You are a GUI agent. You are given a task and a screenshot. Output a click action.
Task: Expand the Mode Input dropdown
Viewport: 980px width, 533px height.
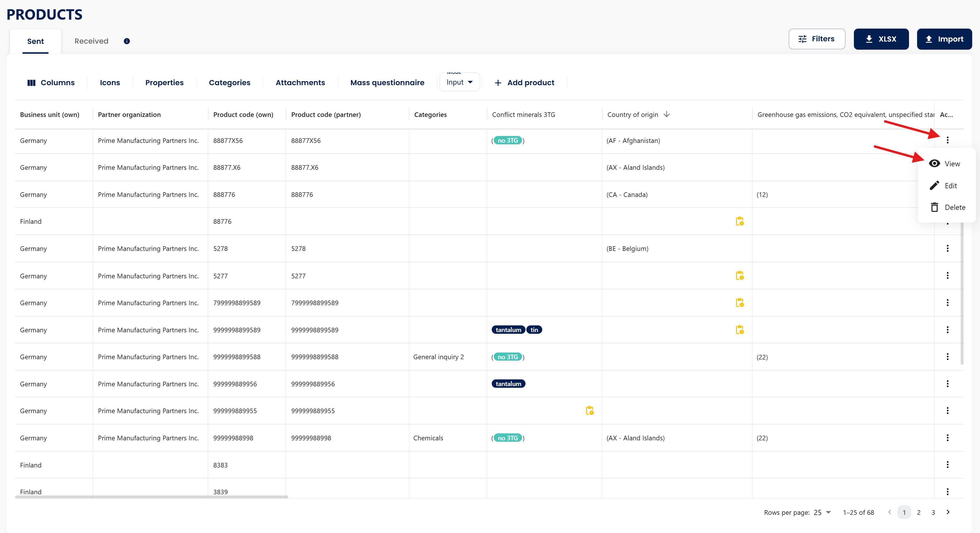click(x=460, y=82)
